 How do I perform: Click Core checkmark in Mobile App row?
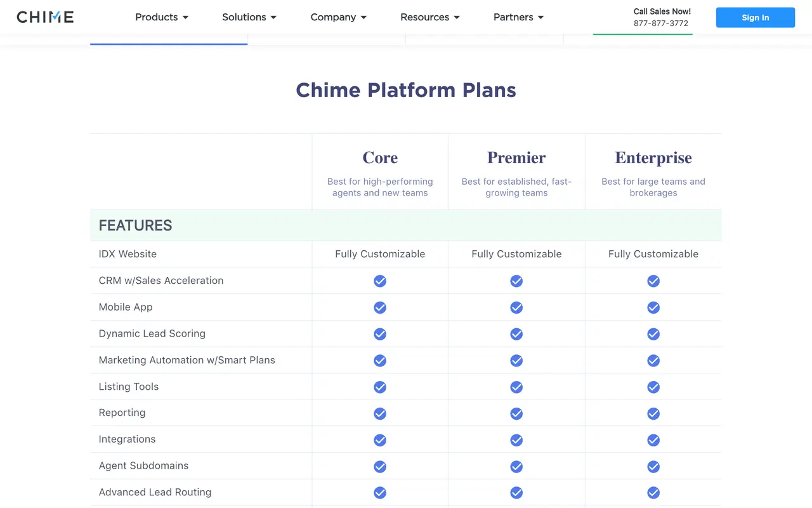tap(380, 307)
